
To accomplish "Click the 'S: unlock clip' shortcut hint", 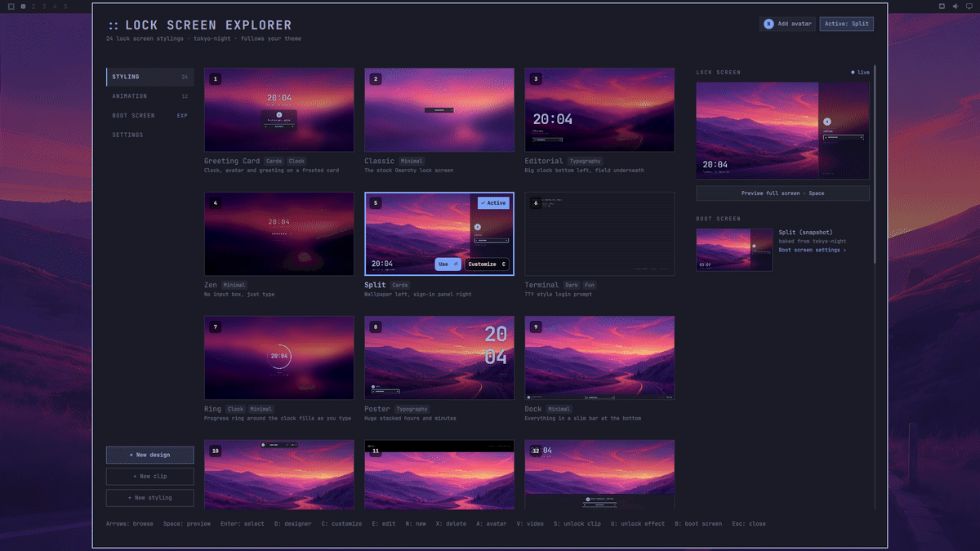I will 577,524.
